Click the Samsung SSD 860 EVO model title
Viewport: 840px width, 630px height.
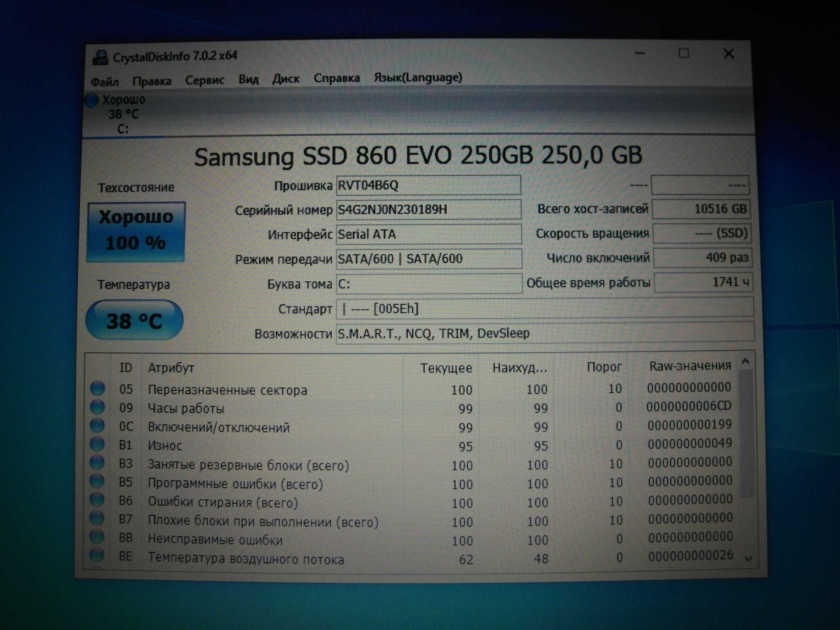click(418, 156)
